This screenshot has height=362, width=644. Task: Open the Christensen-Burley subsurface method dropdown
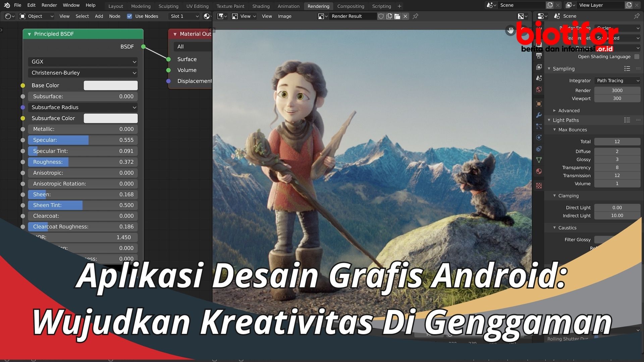pyautogui.click(x=83, y=73)
